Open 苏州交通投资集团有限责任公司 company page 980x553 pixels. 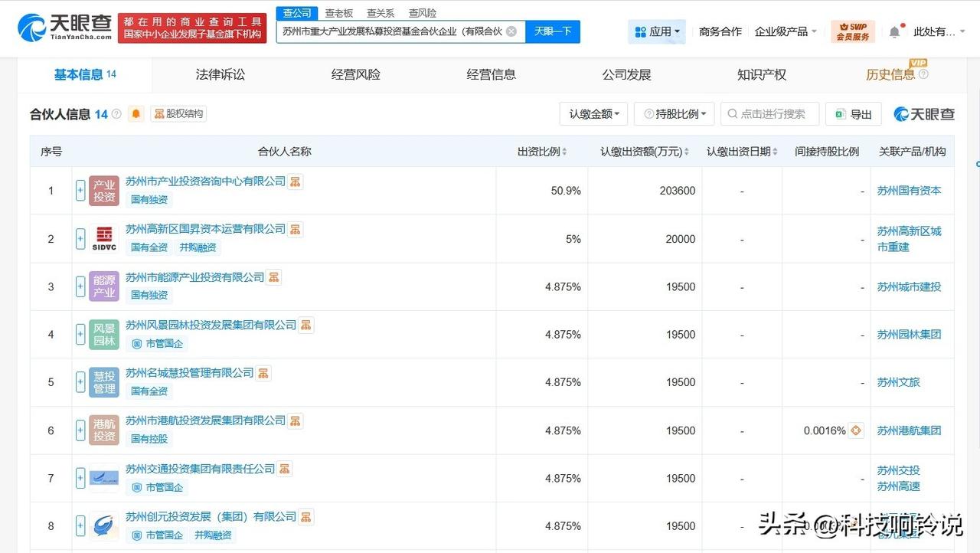click(201, 469)
